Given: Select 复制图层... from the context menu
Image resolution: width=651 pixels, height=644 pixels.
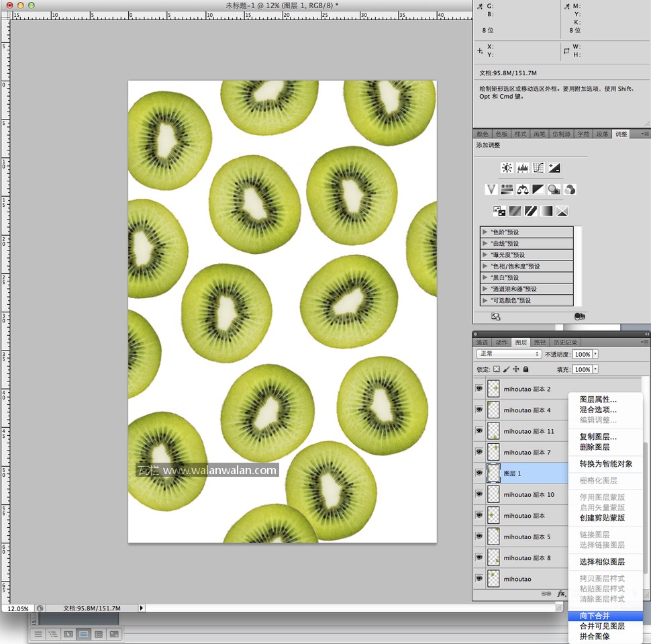Looking at the screenshot, I should point(598,436).
